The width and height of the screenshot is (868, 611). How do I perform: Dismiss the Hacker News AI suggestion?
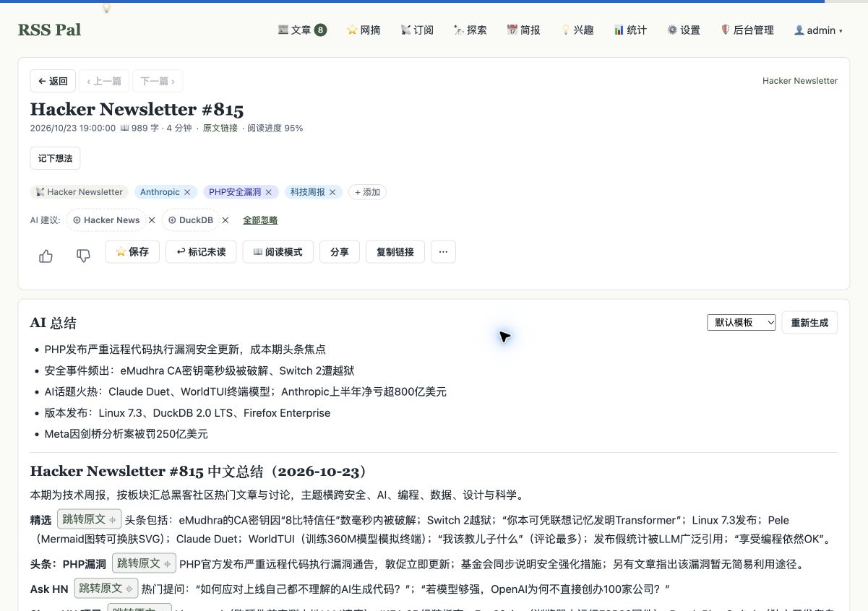tap(152, 220)
